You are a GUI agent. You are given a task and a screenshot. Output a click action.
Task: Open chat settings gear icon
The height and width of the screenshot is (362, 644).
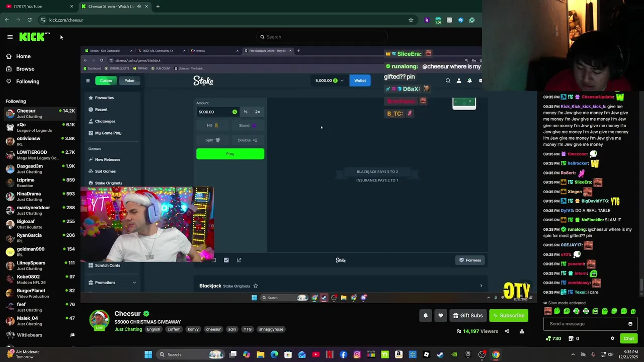click(x=612, y=338)
